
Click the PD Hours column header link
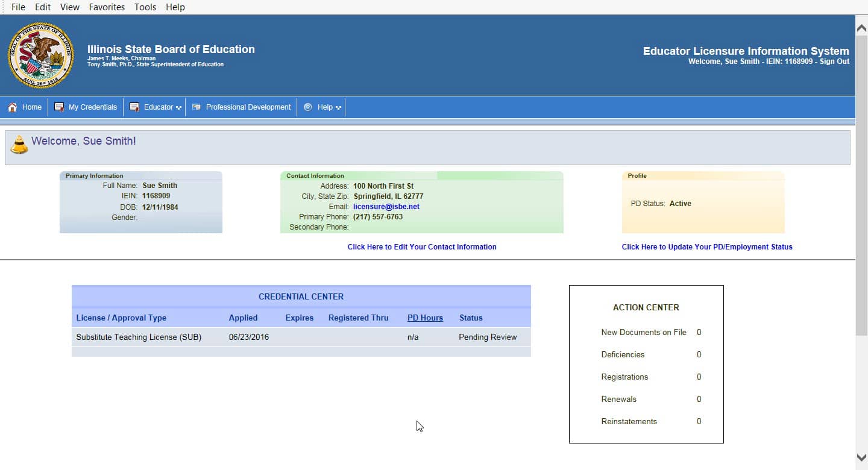425,318
